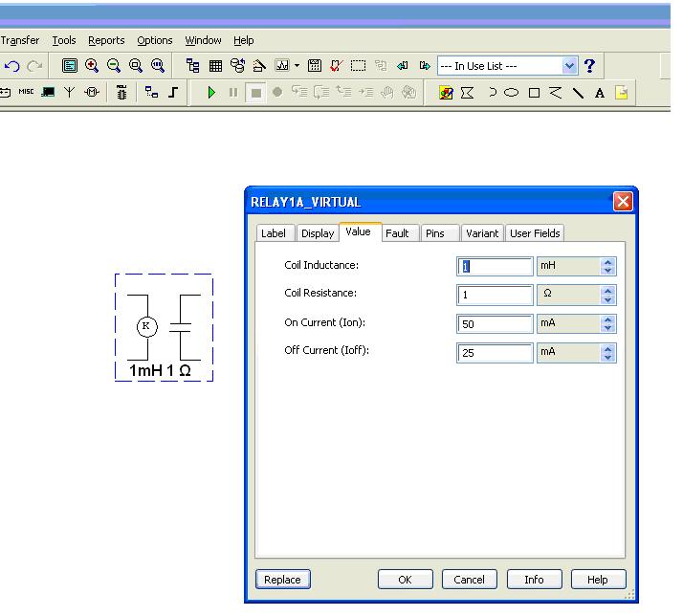The width and height of the screenshot is (683, 616).
Task: Click the On Current (Ion) value field
Action: coord(495,323)
